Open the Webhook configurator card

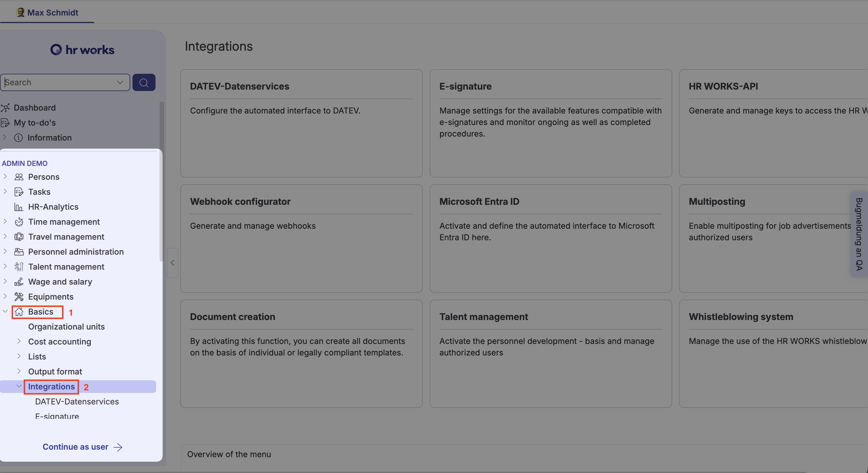coord(301,238)
